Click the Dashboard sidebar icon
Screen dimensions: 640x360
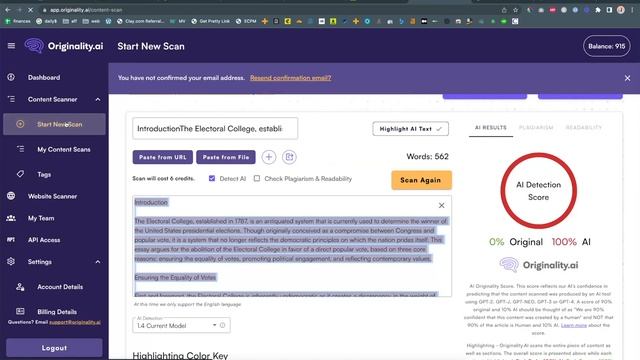[11, 77]
